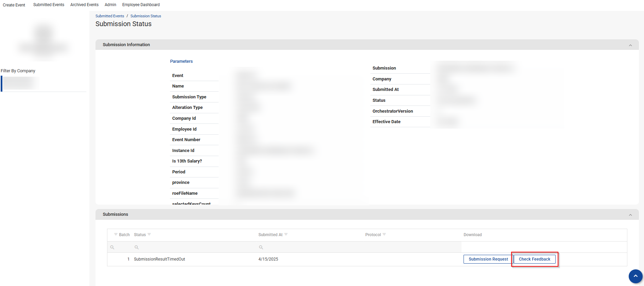Click the Parameters link
The image size is (644, 286).
[x=181, y=61]
